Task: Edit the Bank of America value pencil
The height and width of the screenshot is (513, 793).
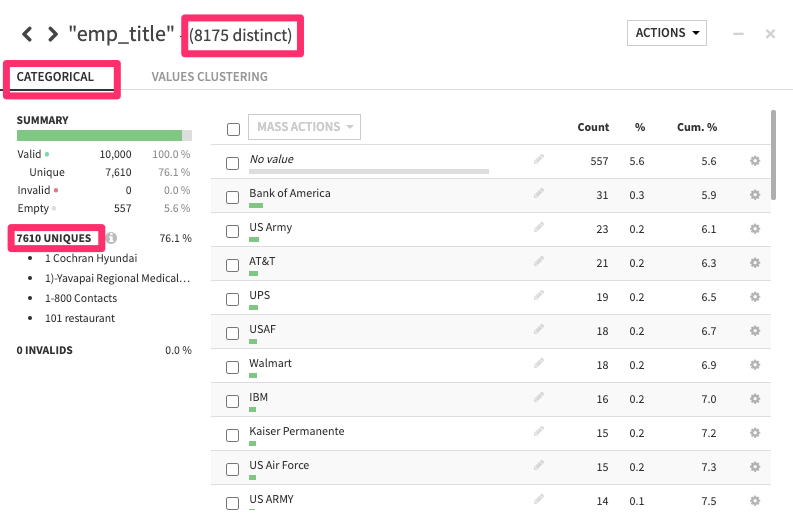Action: point(539,193)
